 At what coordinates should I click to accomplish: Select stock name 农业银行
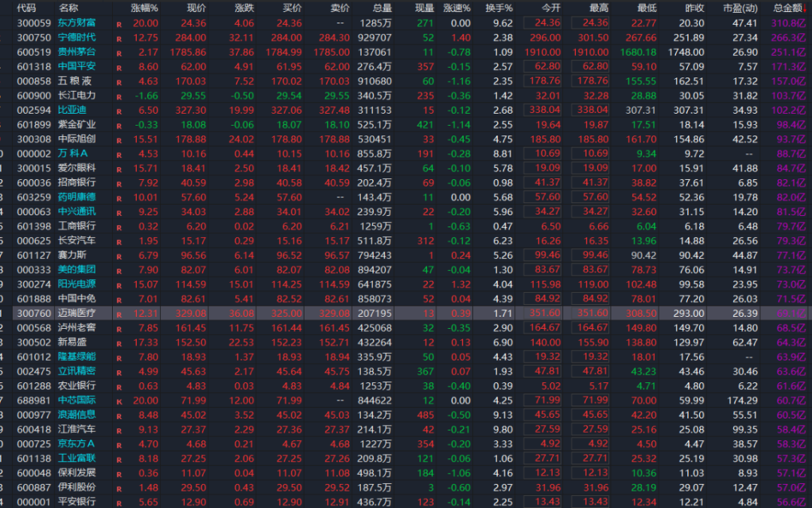(x=77, y=385)
